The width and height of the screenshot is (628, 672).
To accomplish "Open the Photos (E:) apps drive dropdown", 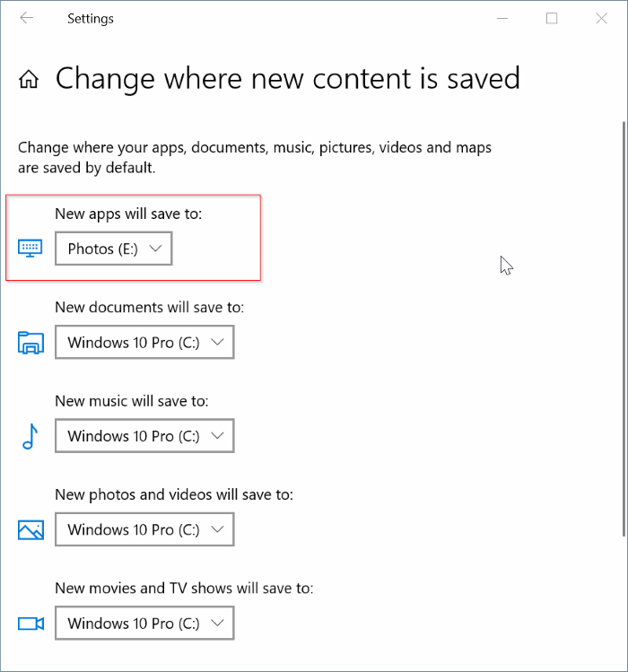I will [114, 249].
